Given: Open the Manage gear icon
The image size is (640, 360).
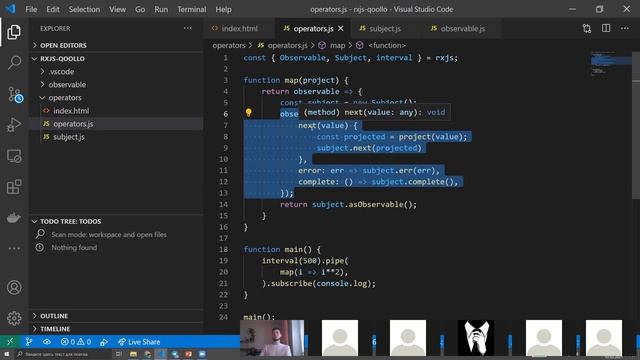Looking at the screenshot, I should (x=14, y=318).
